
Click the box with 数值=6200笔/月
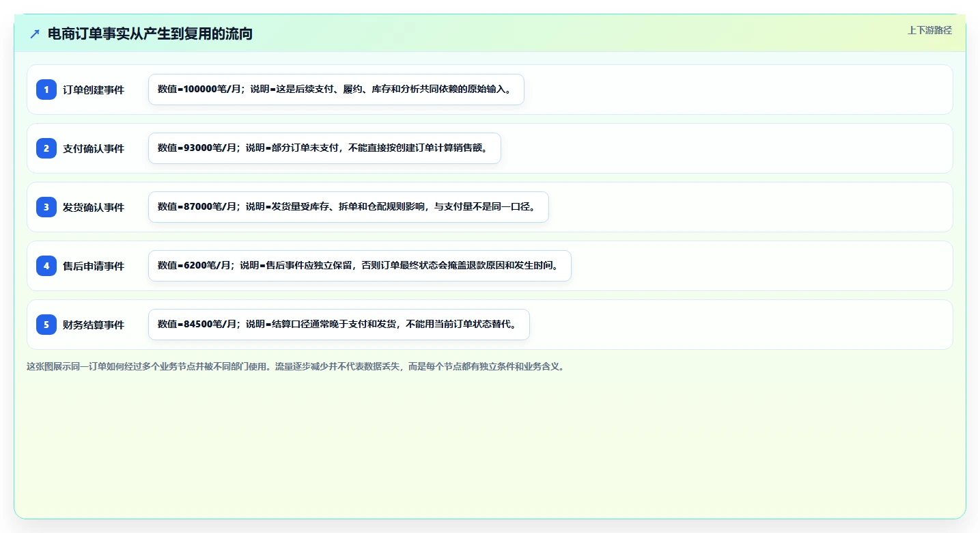(359, 266)
